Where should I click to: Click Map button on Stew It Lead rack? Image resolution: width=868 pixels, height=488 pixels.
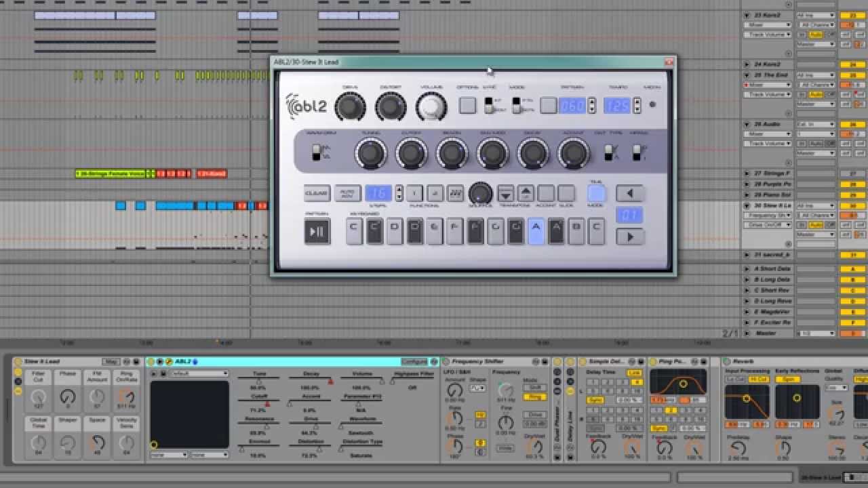pyautogui.click(x=110, y=362)
